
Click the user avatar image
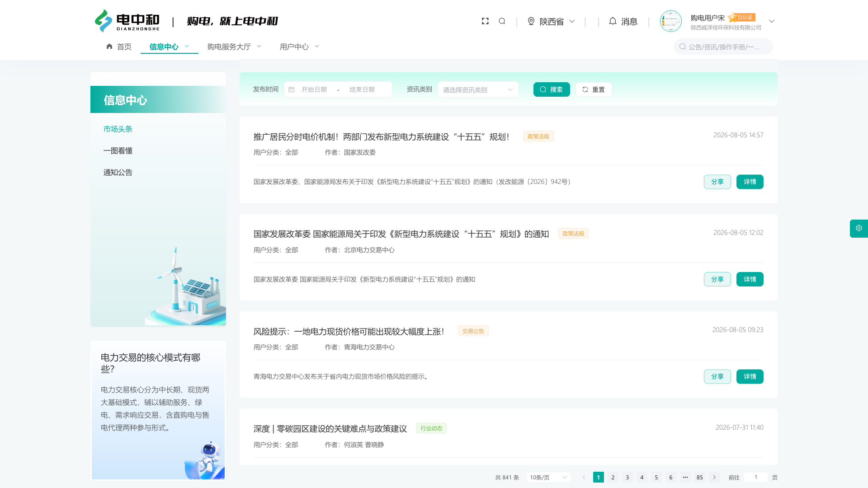pyautogui.click(x=670, y=21)
